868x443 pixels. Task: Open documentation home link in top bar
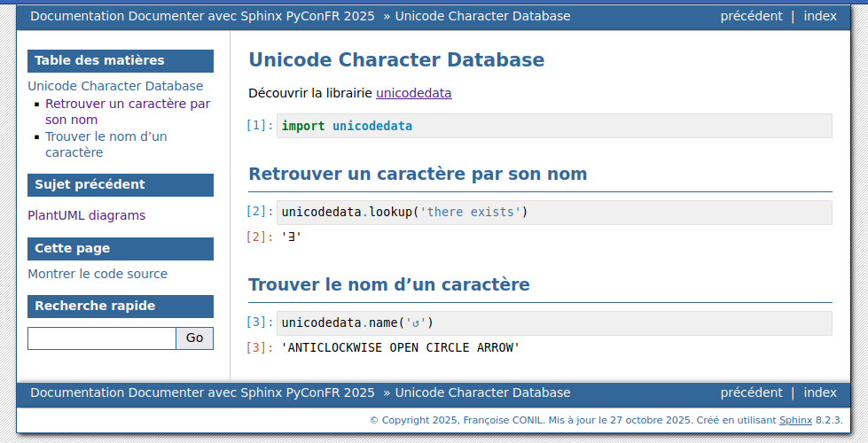click(x=202, y=16)
